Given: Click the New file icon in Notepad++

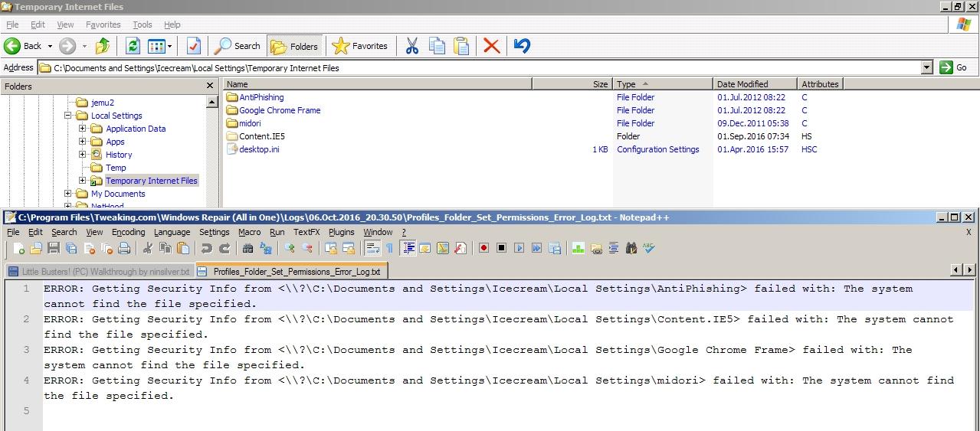Looking at the screenshot, I should coord(18,248).
